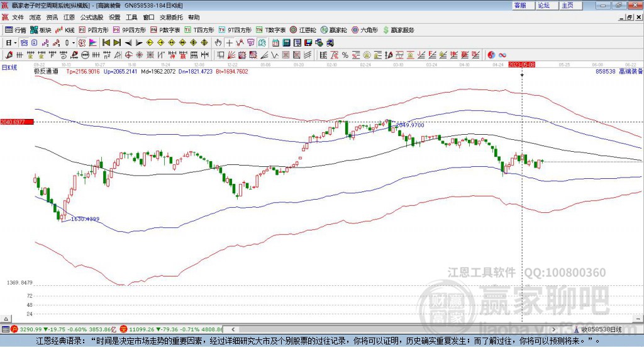Open the 江恩 menu
This screenshot has width=644, height=347.
click(69, 17)
